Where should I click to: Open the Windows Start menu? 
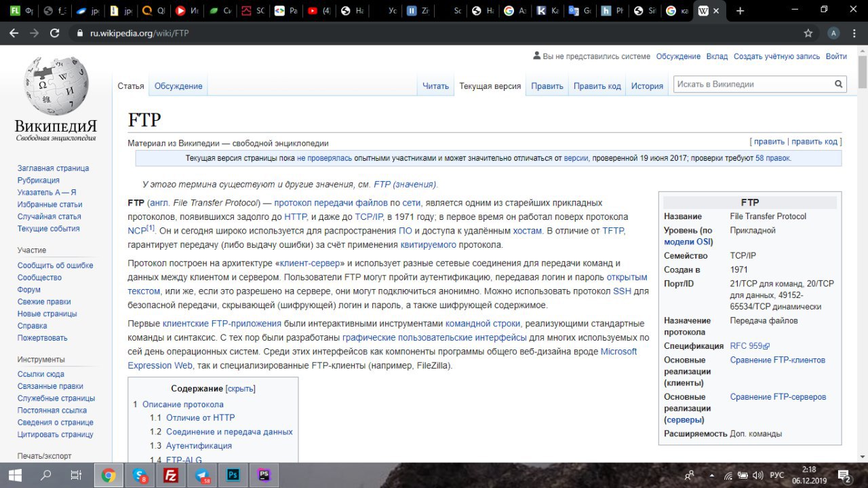[14, 475]
